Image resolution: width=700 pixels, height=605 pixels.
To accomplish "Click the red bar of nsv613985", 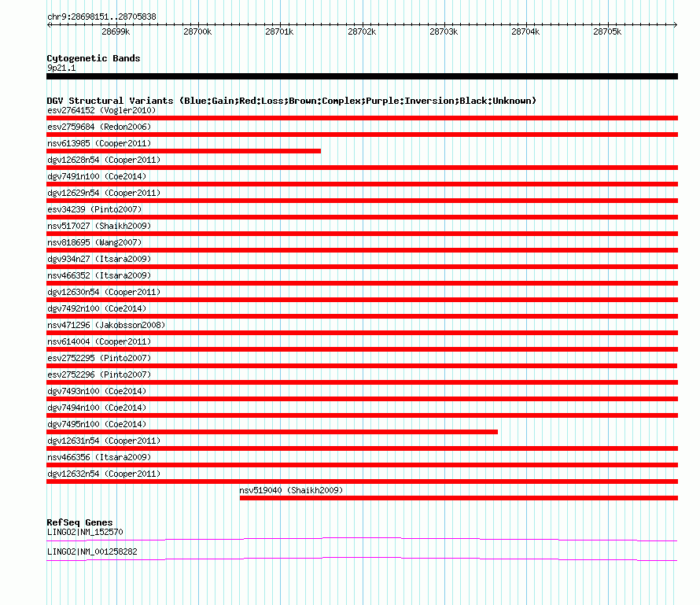I will (x=183, y=151).
